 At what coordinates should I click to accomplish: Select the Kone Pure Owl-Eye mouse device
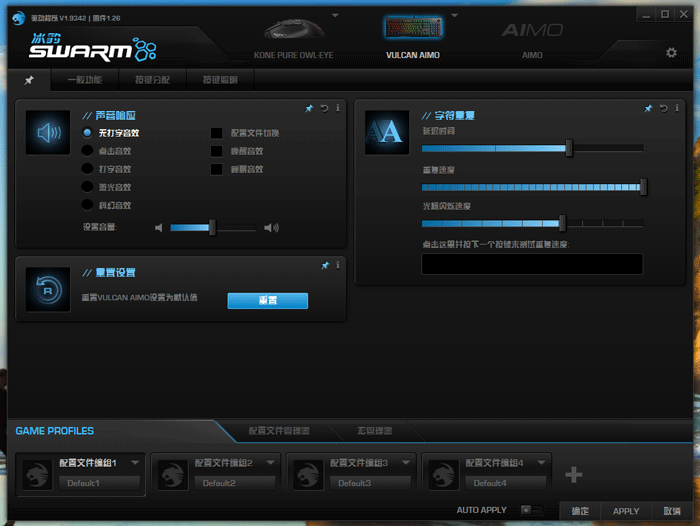294,38
